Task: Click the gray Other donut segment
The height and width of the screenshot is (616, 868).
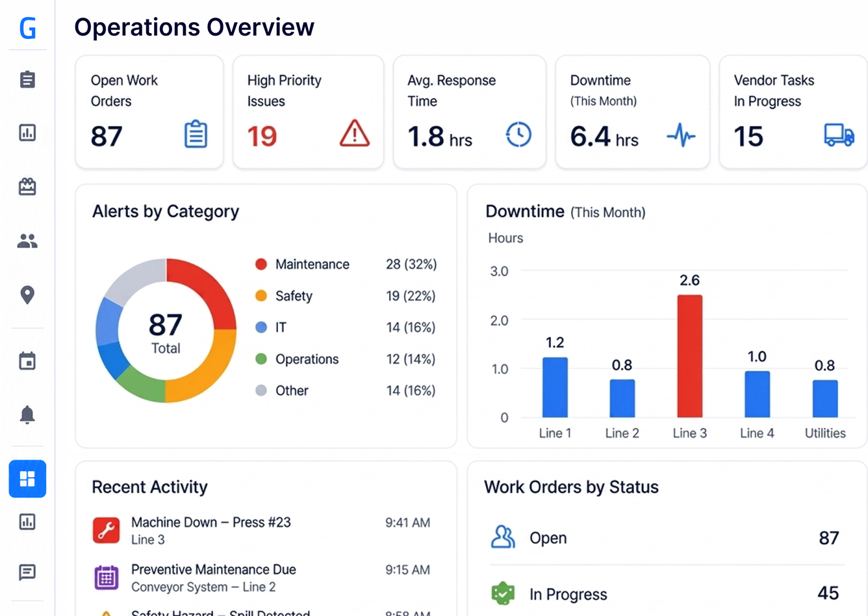Action: point(138,279)
